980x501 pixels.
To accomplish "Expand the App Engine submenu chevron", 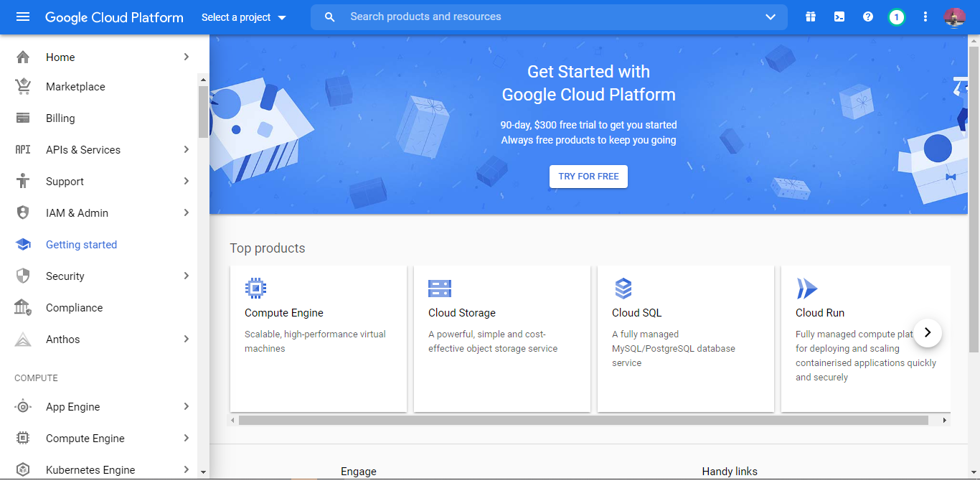I will (187, 407).
